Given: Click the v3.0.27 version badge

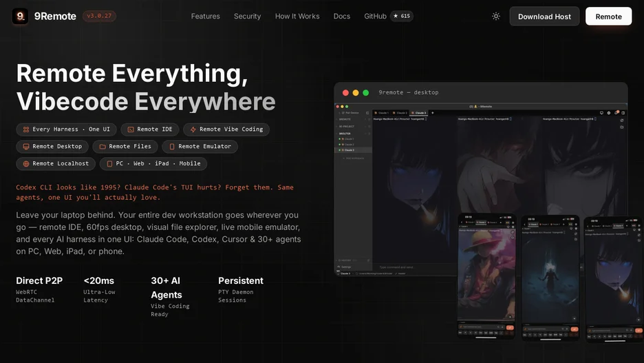Looking at the screenshot, I should point(99,16).
